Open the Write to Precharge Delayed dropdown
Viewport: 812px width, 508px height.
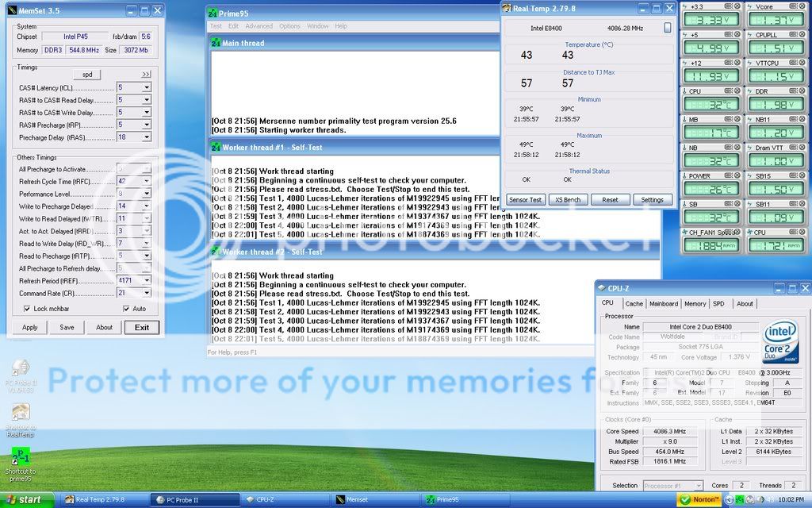click(x=147, y=206)
